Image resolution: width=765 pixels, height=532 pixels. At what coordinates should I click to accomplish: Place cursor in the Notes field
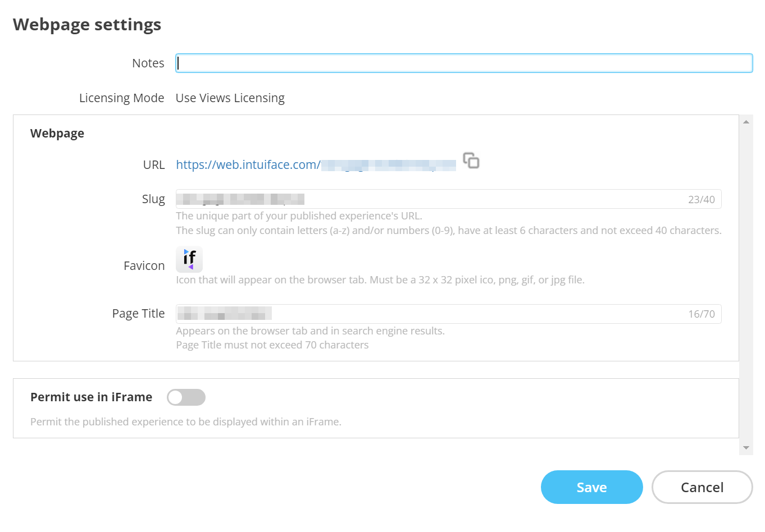coord(393,63)
